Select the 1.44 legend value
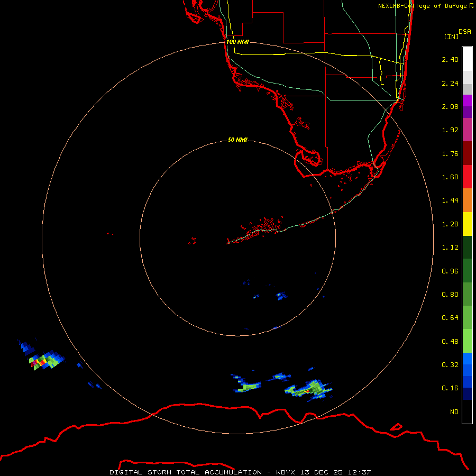The width and height of the screenshot is (476, 476). [x=450, y=200]
